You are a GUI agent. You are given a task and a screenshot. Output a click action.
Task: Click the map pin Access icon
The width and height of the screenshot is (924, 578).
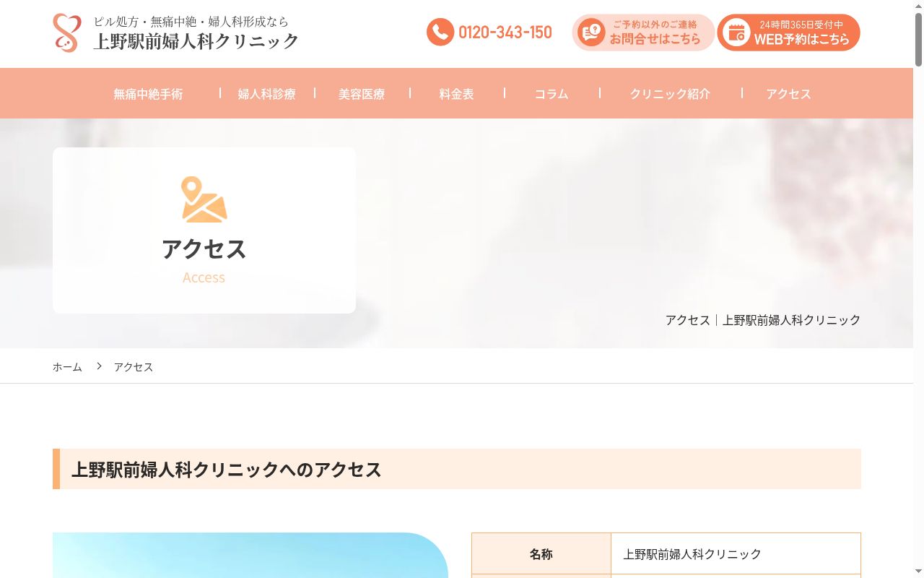tap(204, 199)
